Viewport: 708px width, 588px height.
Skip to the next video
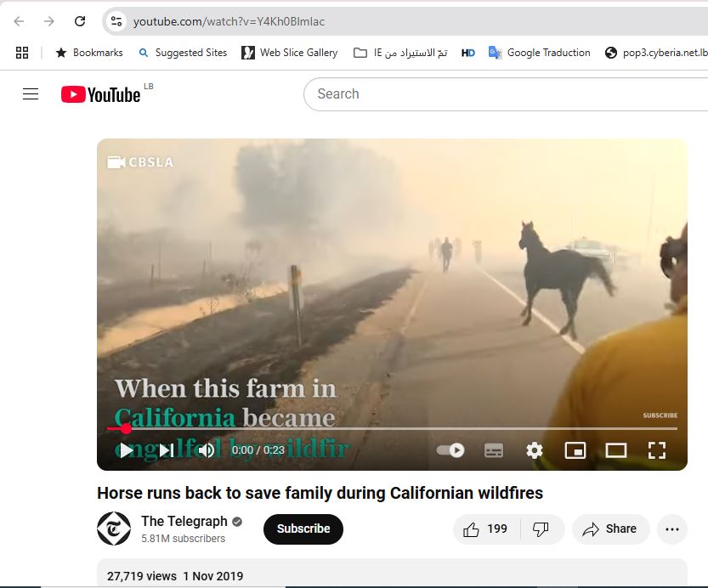point(167,450)
